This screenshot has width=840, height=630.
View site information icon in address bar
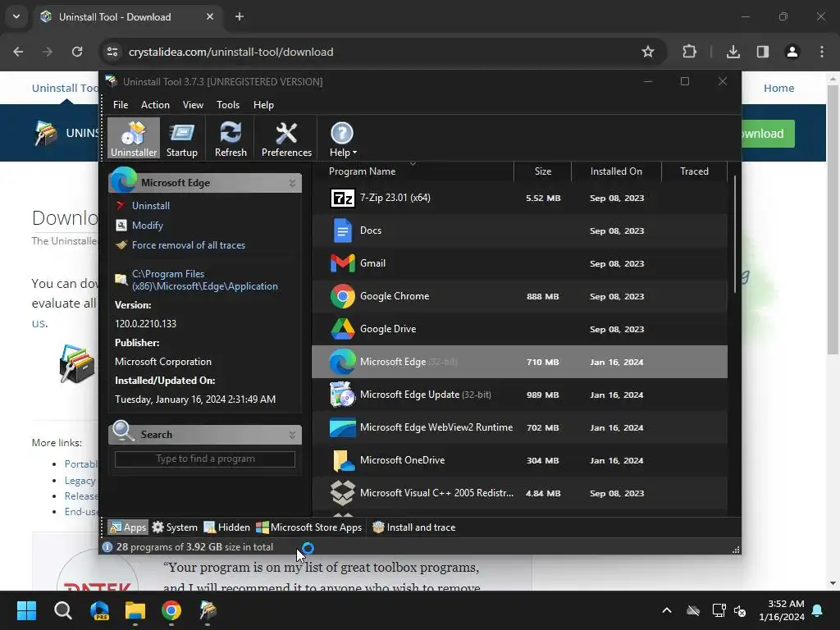point(112,52)
